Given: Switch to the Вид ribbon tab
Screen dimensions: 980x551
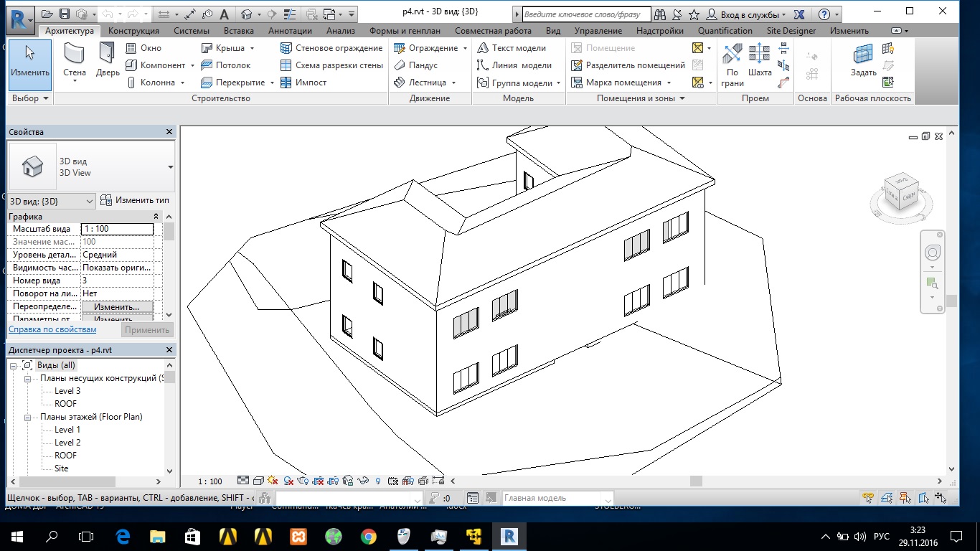Looking at the screenshot, I should coord(553,31).
